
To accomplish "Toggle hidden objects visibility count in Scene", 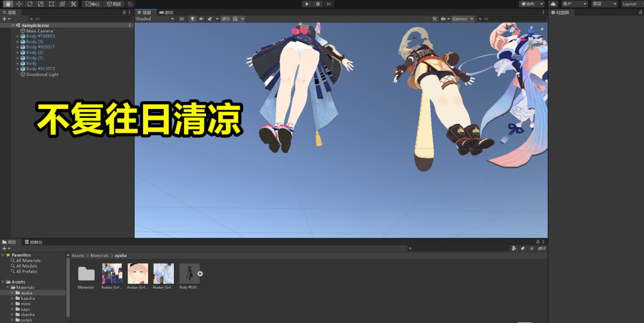I will point(225,19).
